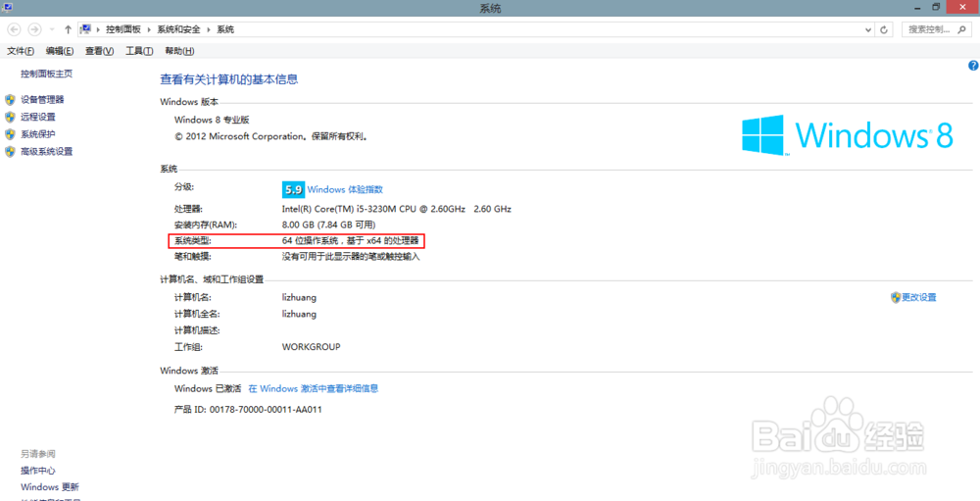Image resolution: width=980 pixels, height=501 pixels.
Task: Select Windows 8 专业版 edition text
Action: 212,120
